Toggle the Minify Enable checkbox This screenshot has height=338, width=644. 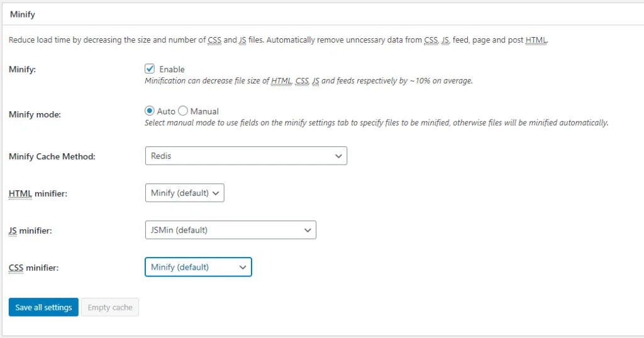(150, 68)
